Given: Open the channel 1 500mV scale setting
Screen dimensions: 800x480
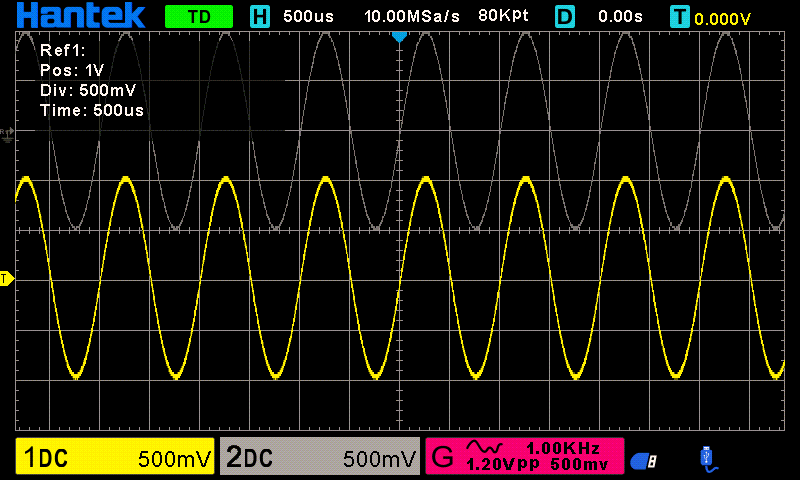Looking at the screenshot, I should (x=174, y=459).
